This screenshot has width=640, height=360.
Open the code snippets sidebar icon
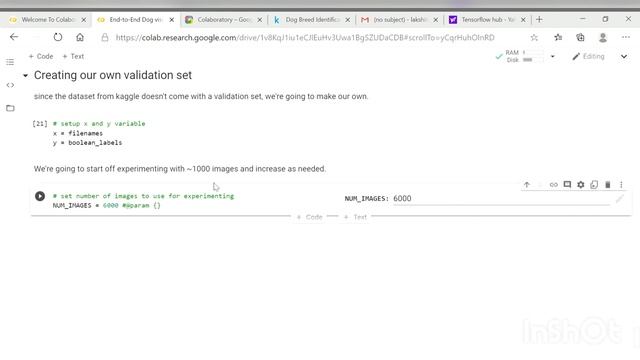point(10,85)
